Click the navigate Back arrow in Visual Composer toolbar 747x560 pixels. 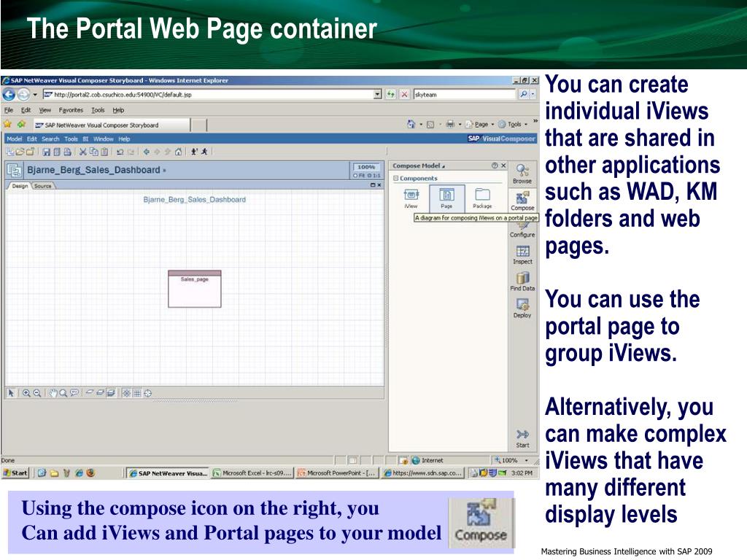click(146, 152)
